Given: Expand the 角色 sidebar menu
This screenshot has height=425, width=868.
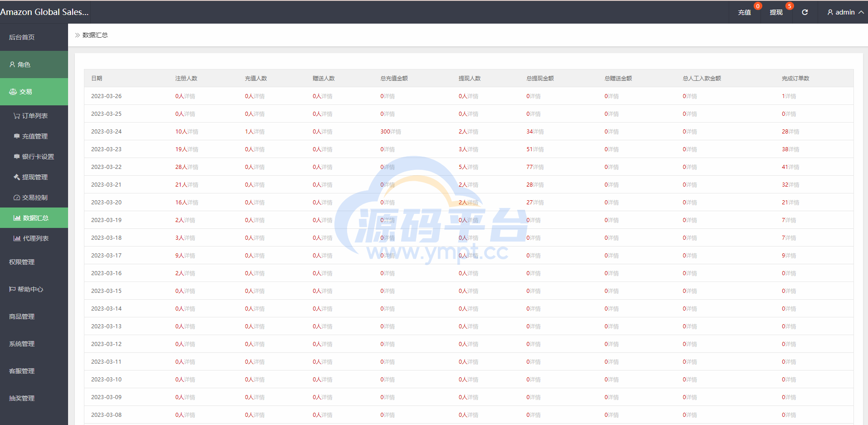Looking at the screenshot, I should pyautogui.click(x=34, y=64).
